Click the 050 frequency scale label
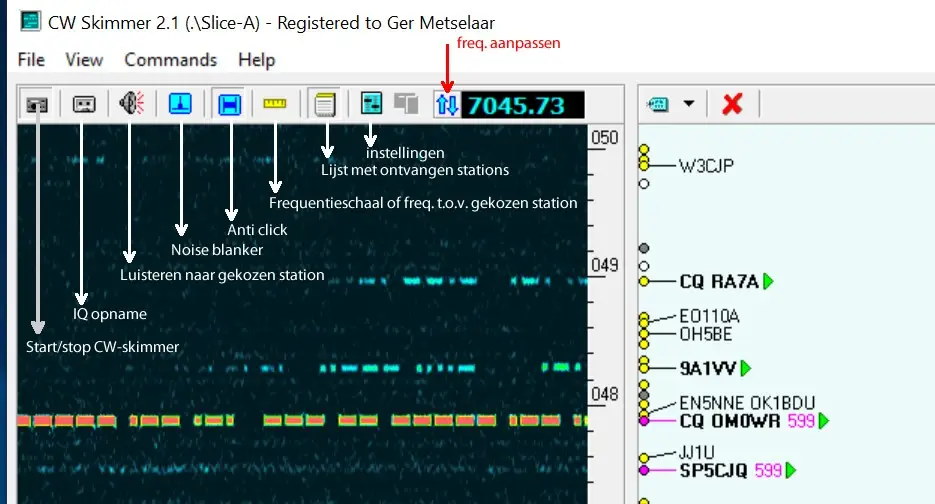Image resolution: width=935 pixels, height=504 pixels. [x=605, y=138]
